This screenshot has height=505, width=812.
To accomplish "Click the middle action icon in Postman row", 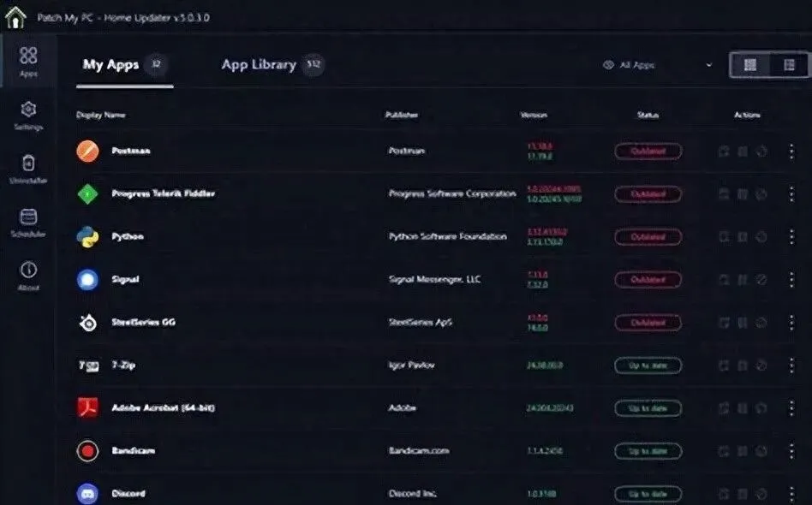I will [x=743, y=151].
